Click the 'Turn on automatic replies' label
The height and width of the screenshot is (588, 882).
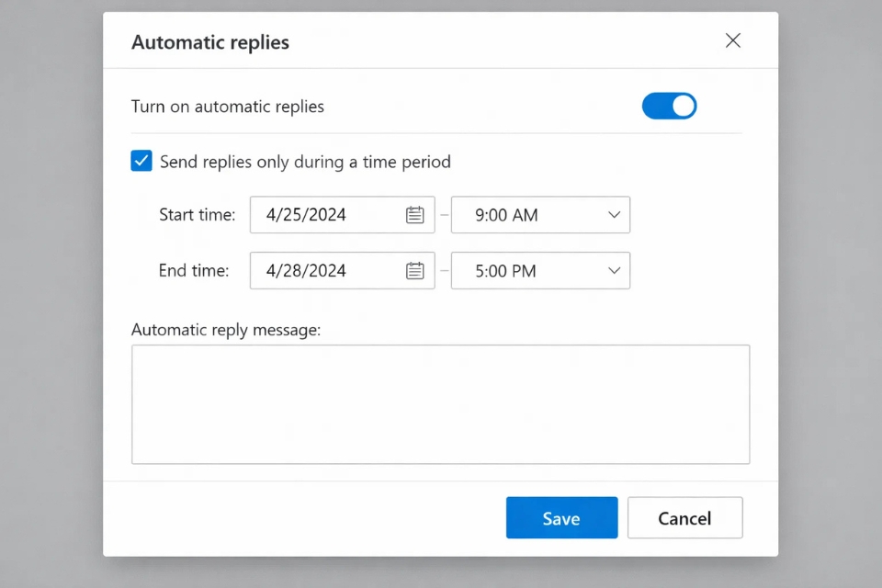click(228, 107)
